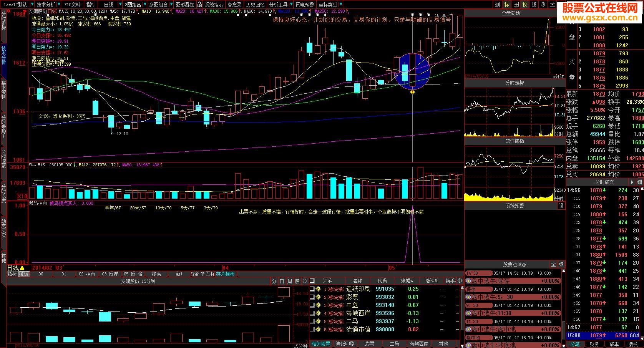Switch to 造纸印刷 tab at bottom
The width and height of the screenshot is (644, 348).
coord(345,344)
